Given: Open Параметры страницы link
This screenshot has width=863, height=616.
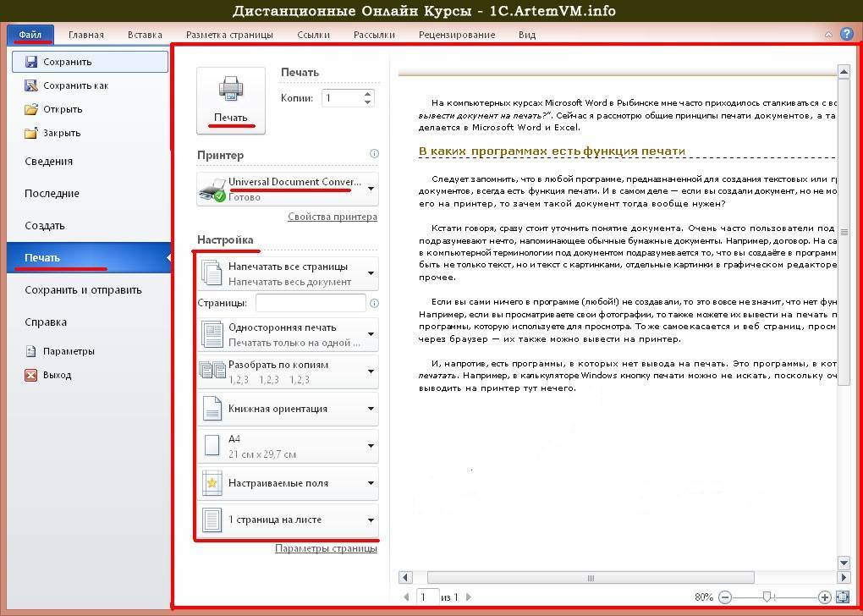Looking at the screenshot, I should pyautogui.click(x=326, y=548).
